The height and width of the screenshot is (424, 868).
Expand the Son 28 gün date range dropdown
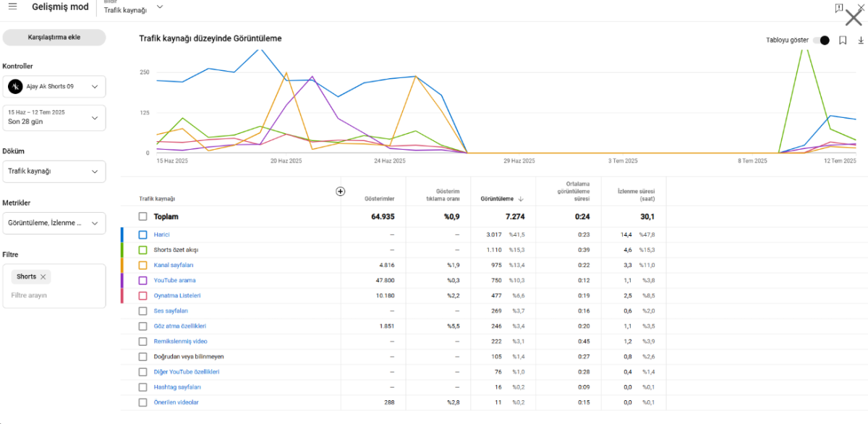pos(54,118)
